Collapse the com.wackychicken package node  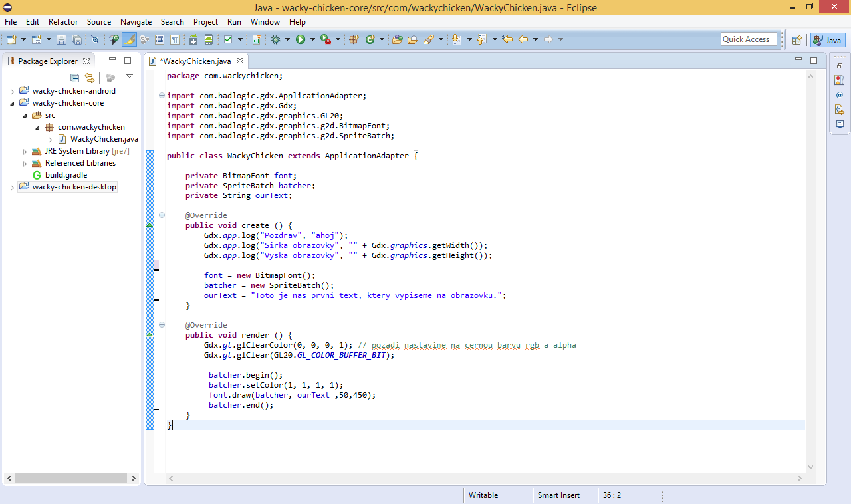pyautogui.click(x=37, y=126)
